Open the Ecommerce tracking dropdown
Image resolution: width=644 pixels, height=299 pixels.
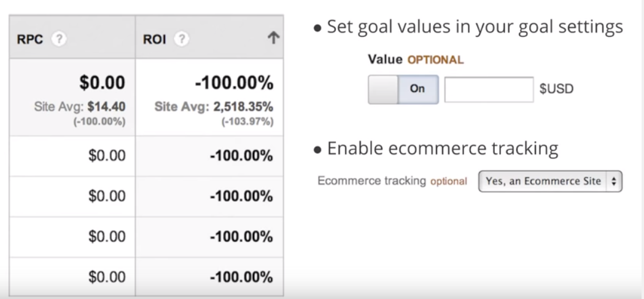[550, 181]
